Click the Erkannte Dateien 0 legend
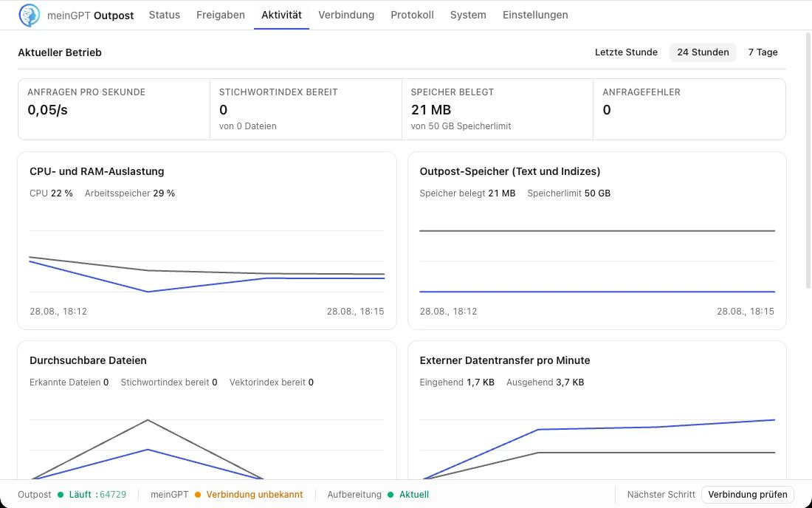Viewport: 812px width, 508px height. [69, 382]
